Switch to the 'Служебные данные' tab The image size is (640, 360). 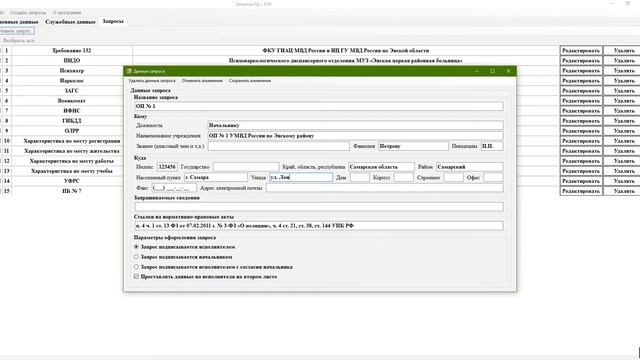click(70, 22)
